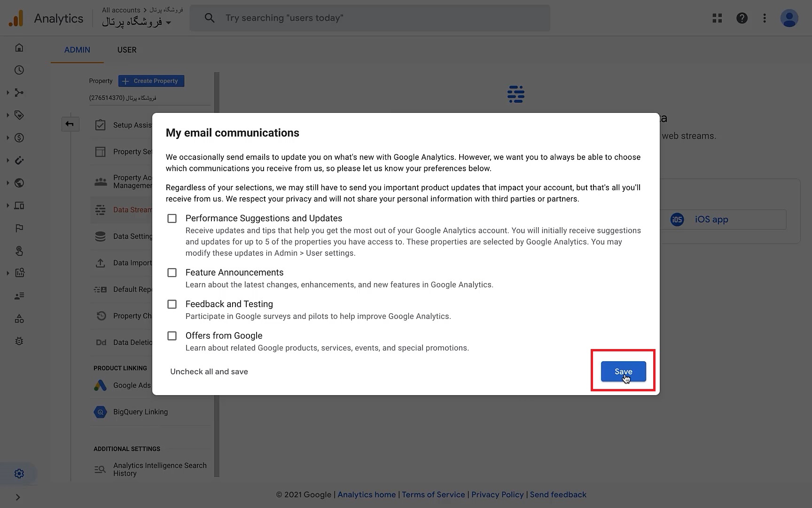Open Home icon in left sidebar
The height and width of the screenshot is (508, 812).
click(x=19, y=48)
